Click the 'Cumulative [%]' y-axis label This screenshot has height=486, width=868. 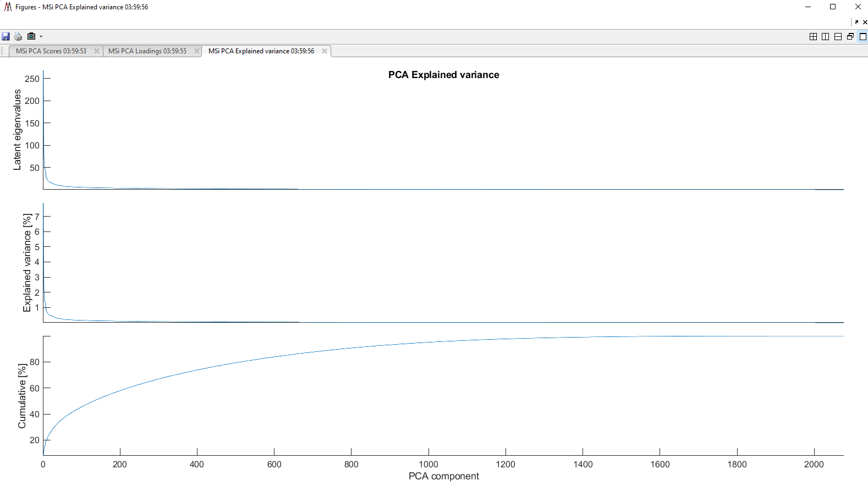[x=22, y=396]
